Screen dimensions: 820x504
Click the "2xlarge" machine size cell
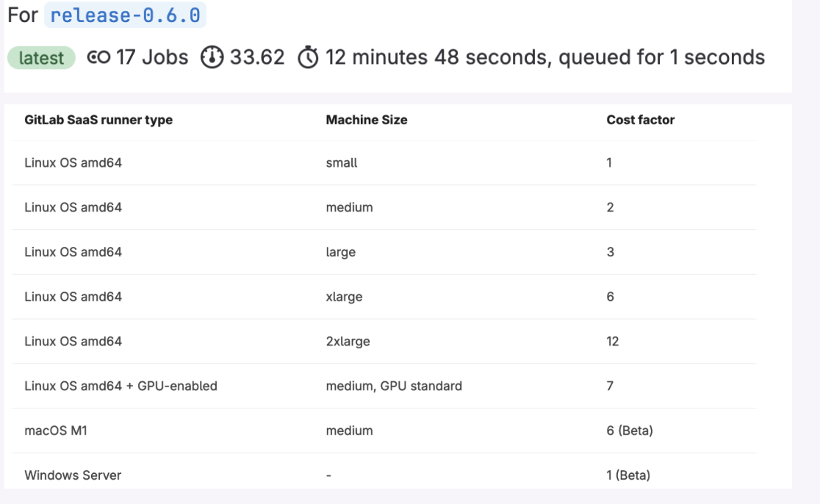tap(348, 341)
